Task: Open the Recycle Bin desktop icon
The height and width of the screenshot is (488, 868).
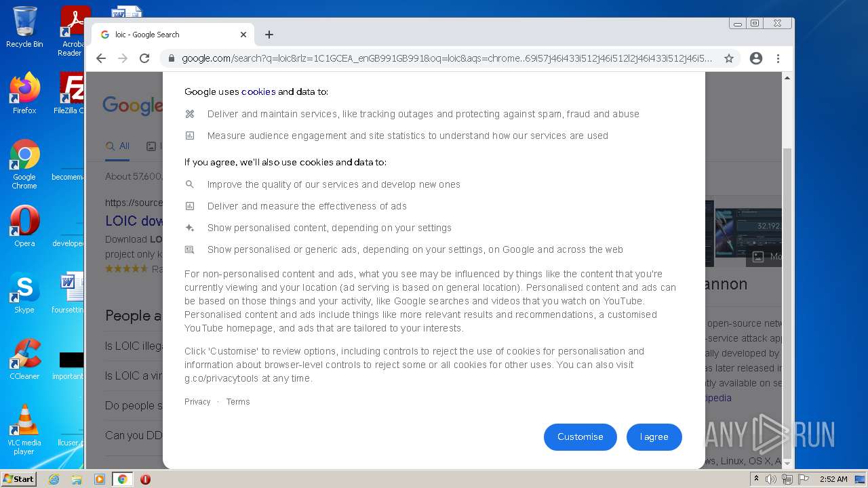Action: (x=24, y=27)
